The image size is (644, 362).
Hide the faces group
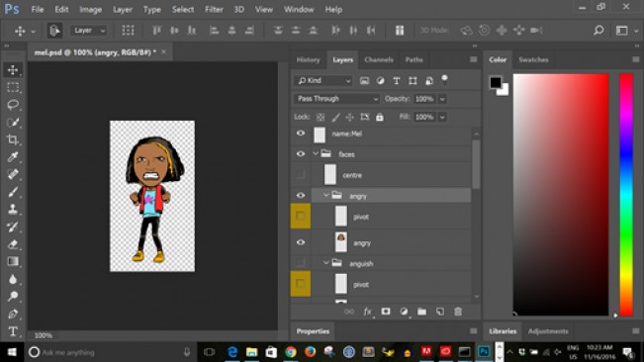[x=301, y=154]
